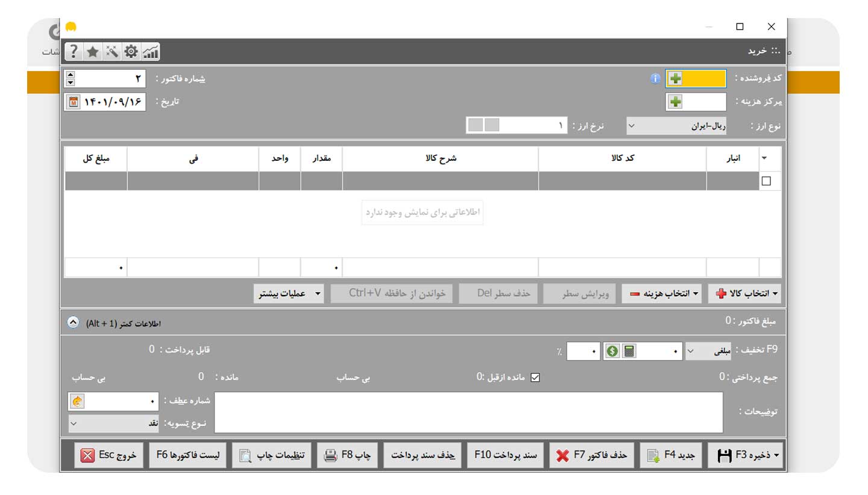868x495 pixels.
Task: Click the favorites star icon in the toolbar
Action: coord(92,51)
